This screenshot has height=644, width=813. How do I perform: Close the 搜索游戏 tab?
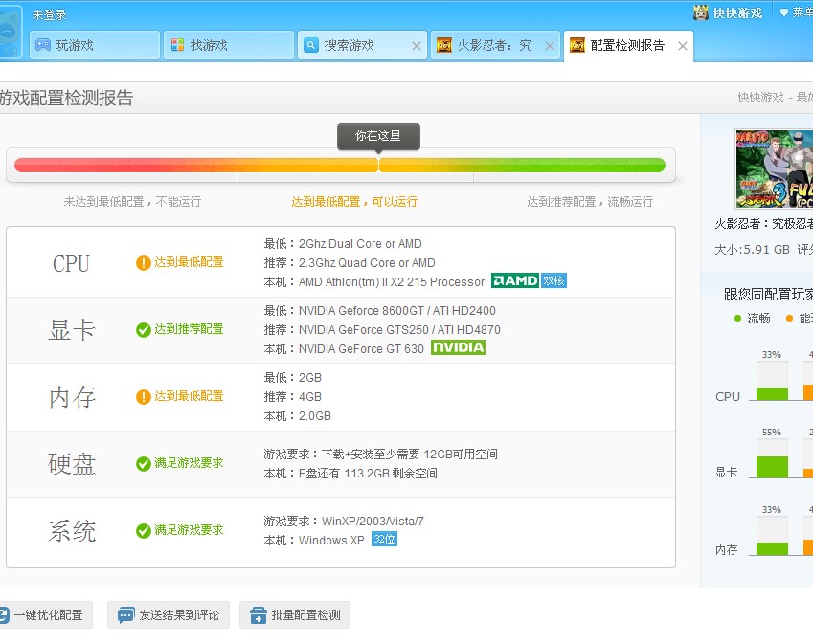click(416, 46)
